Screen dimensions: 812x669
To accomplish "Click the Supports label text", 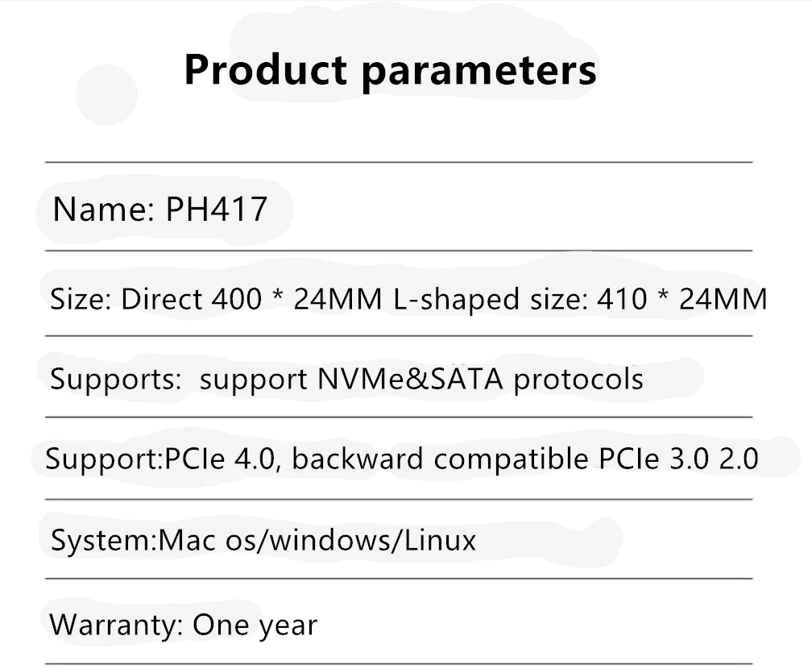I will pos(115,380).
